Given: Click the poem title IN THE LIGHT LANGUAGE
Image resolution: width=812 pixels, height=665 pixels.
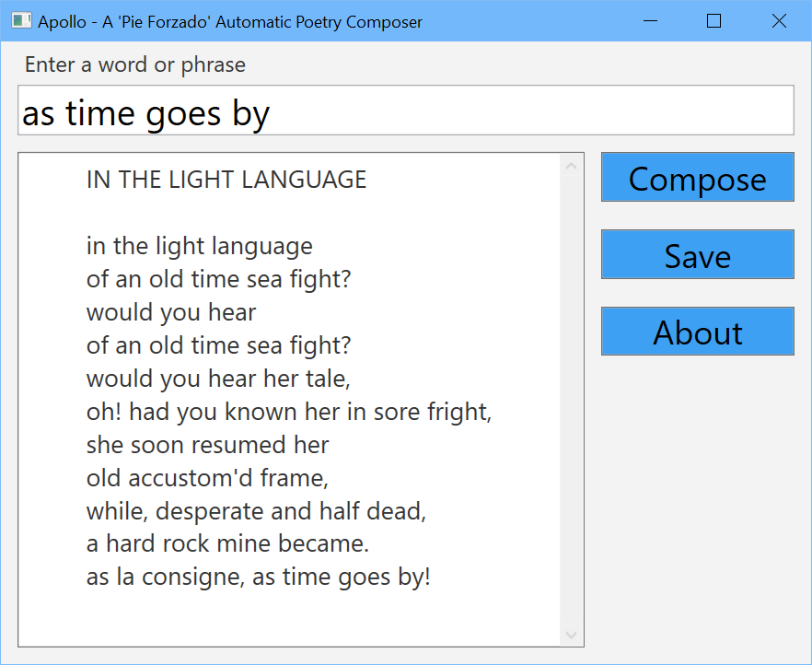Looking at the screenshot, I should [226, 180].
